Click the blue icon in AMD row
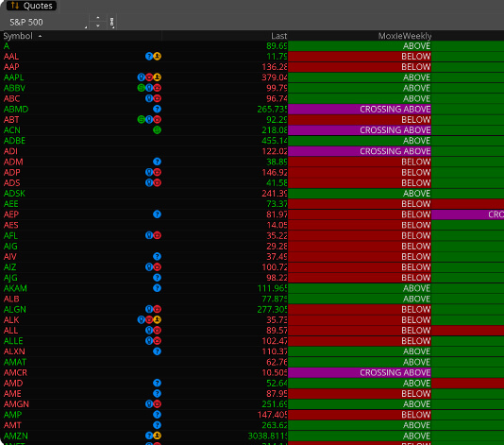The image size is (504, 445). coord(158,383)
